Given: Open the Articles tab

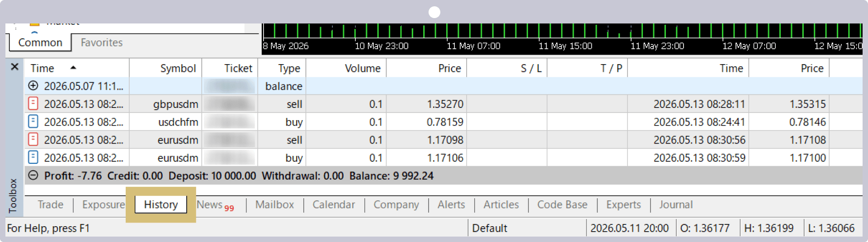Looking at the screenshot, I should 501,205.
